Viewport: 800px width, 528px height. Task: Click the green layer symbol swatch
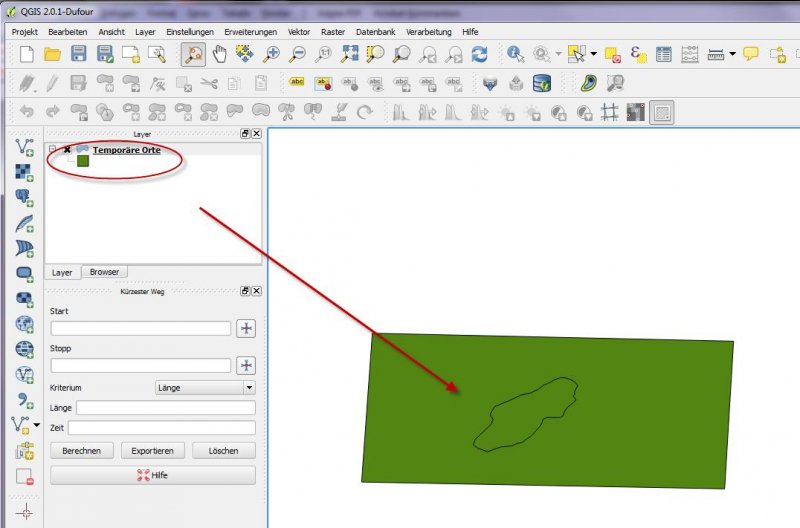(x=83, y=161)
